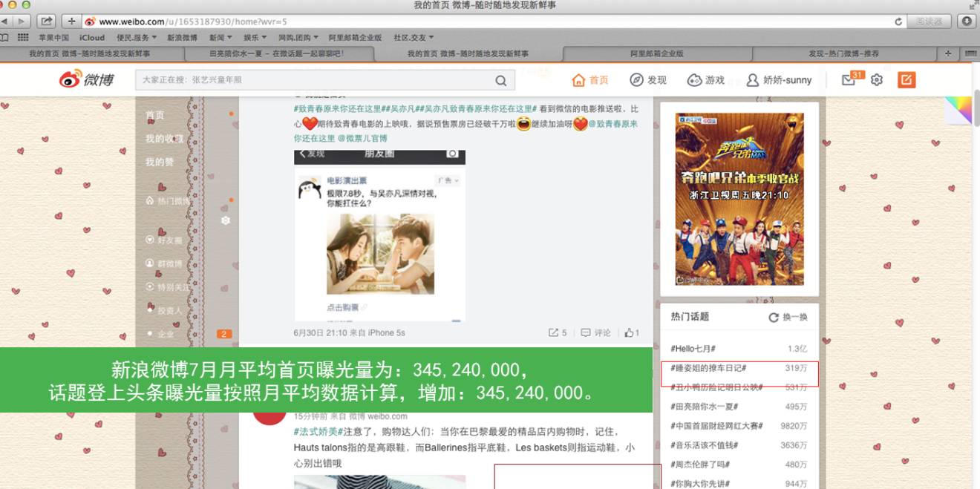Viewport: 980px width, 489px height.
Task: Click the search magnifier icon
Action: 501,80
